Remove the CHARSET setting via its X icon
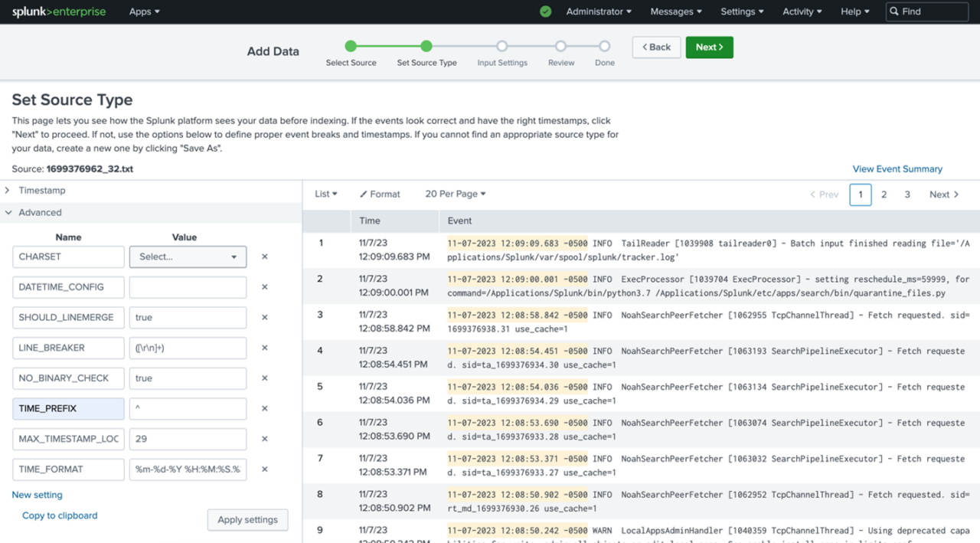980x543 pixels. click(264, 257)
